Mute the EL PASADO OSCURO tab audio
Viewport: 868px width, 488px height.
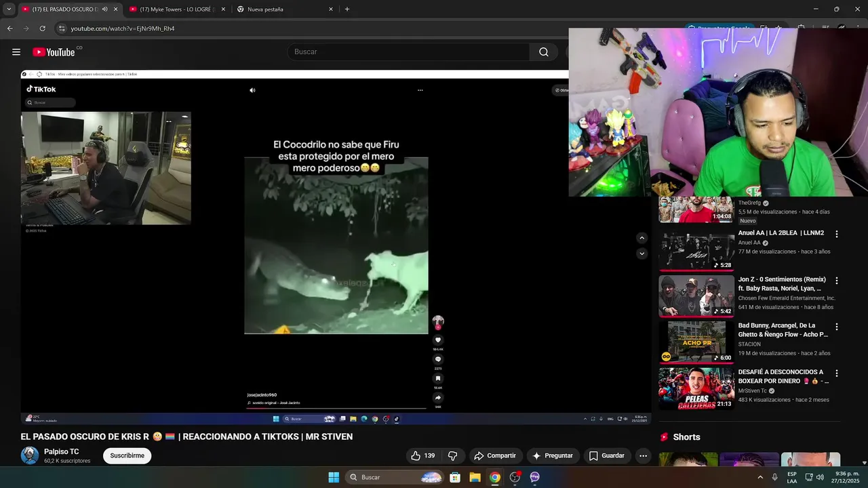(x=104, y=9)
